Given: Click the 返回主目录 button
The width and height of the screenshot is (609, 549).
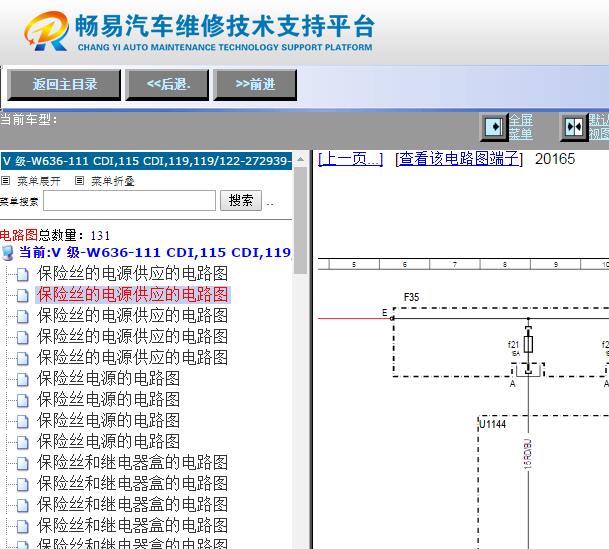Looking at the screenshot, I should 64,85.
